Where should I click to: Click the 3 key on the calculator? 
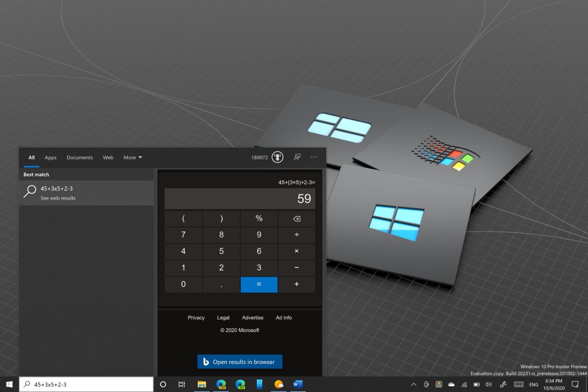259,268
